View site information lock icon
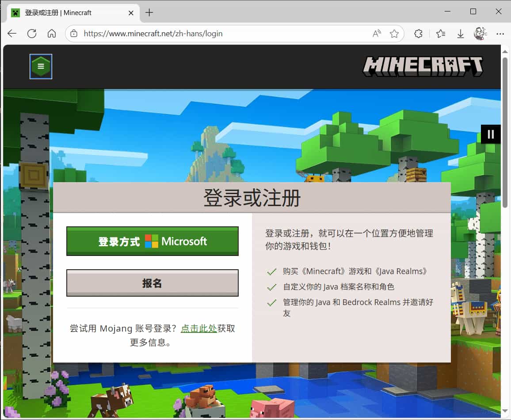Screen dimensions: 511x420 click(x=74, y=34)
